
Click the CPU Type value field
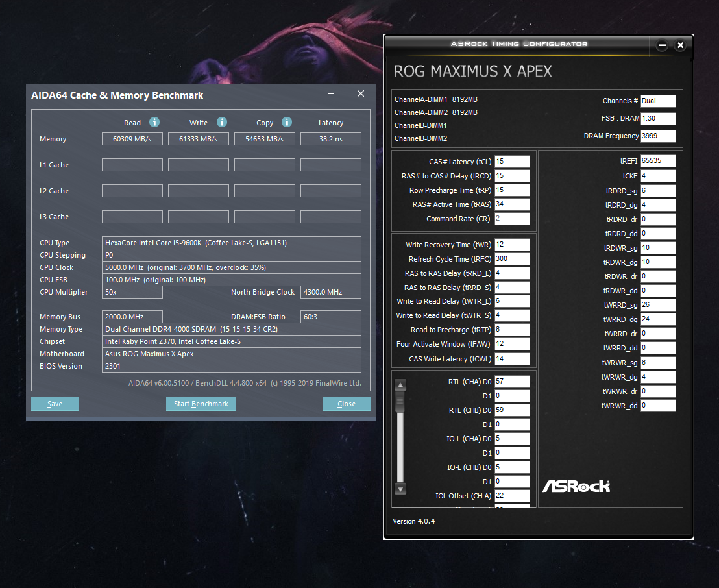coord(232,243)
